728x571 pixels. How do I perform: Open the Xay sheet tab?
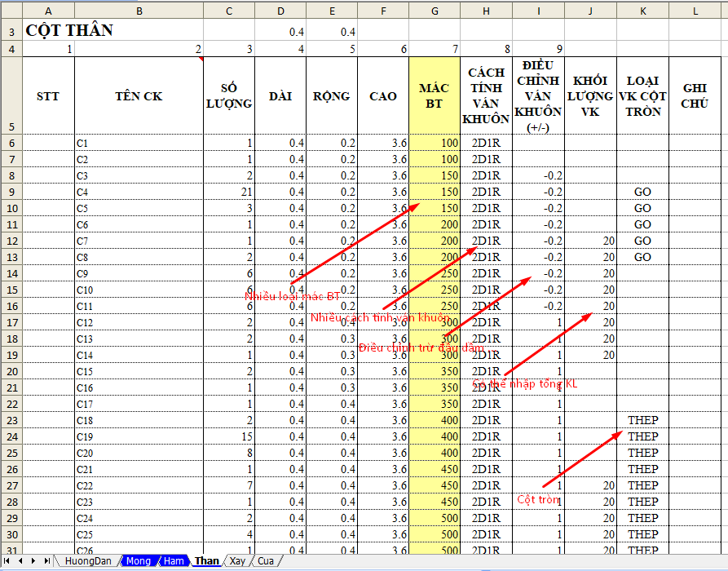click(x=237, y=561)
